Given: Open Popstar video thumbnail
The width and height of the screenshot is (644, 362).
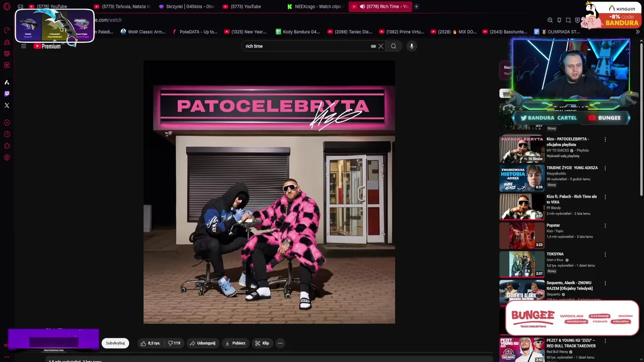Looking at the screenshot, I should pos(522,235).
